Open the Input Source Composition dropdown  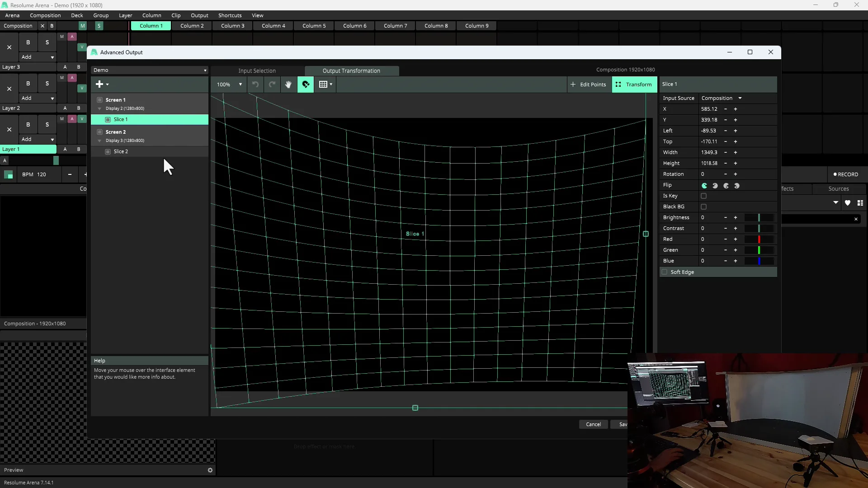point(722,98)
